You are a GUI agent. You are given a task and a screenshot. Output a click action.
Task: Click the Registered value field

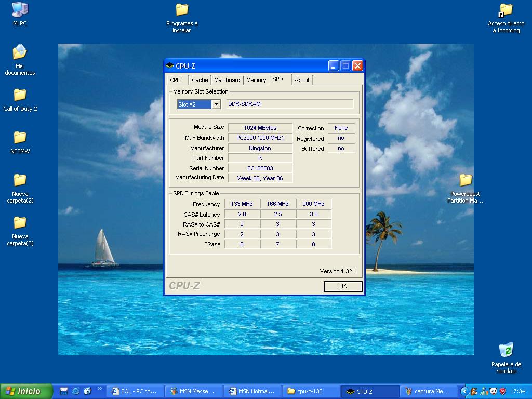[x=341, y=138]
